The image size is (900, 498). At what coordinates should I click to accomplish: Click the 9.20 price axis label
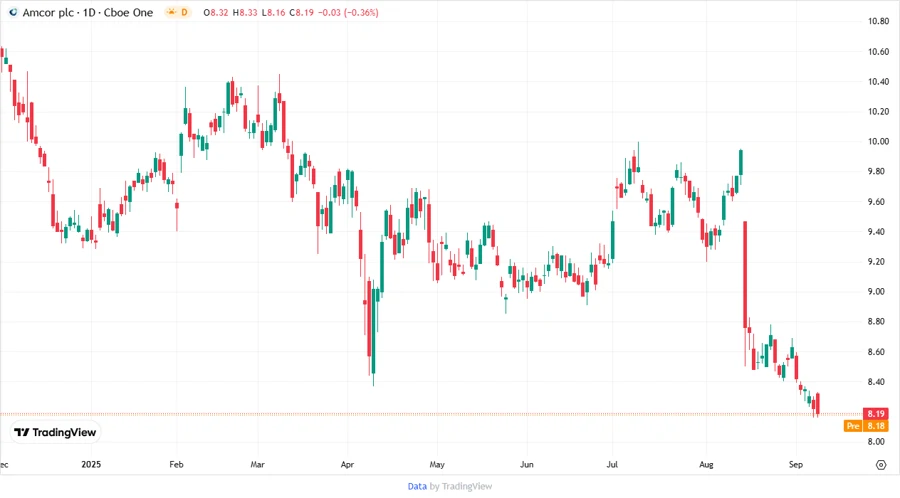878,262
